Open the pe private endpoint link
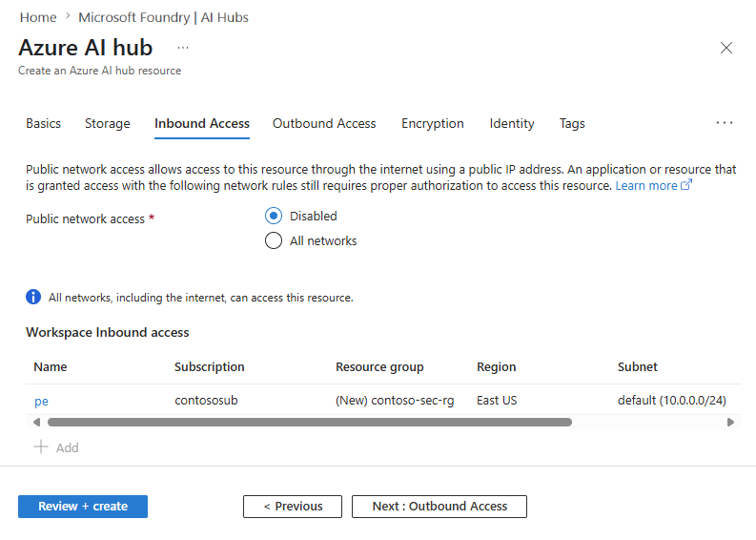The height and width of the screenshot is (540, 756). coord(41,401)
